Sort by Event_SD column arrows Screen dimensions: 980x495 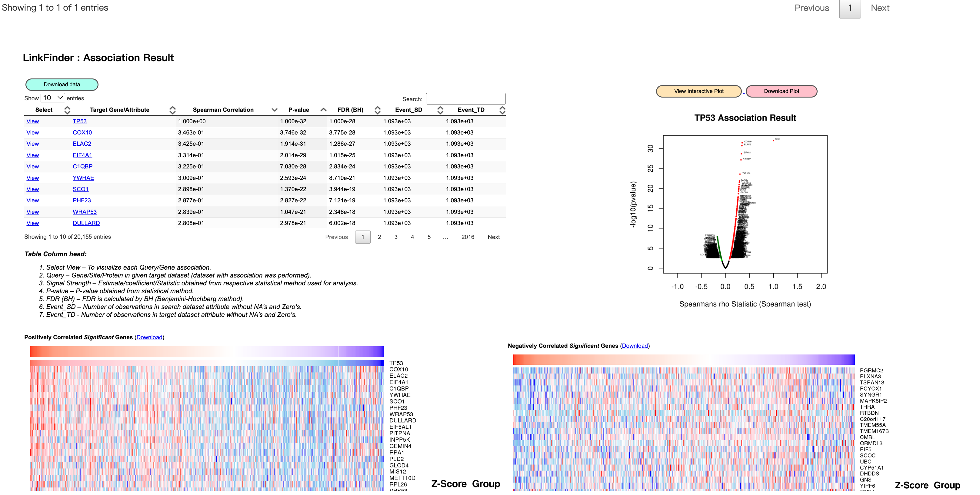click(440, 110)
